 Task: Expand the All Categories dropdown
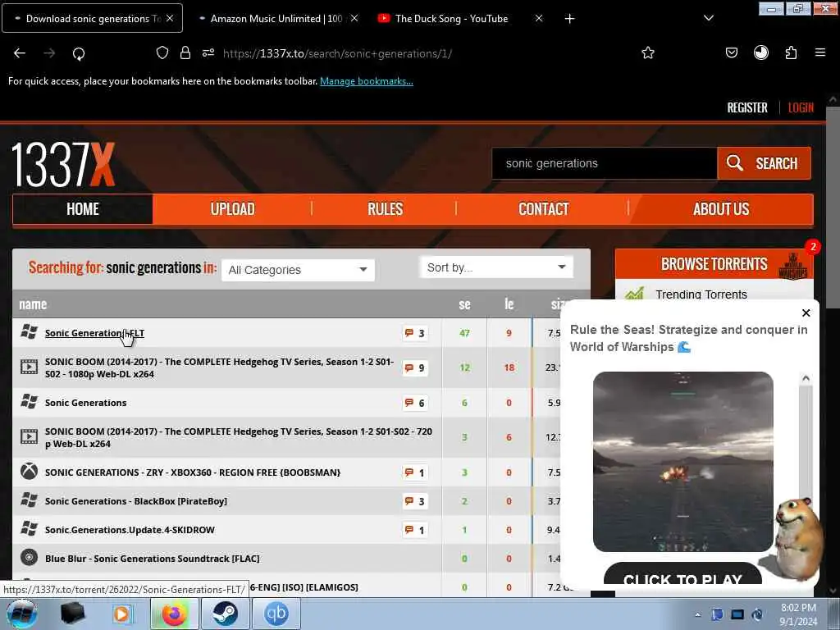298,270
